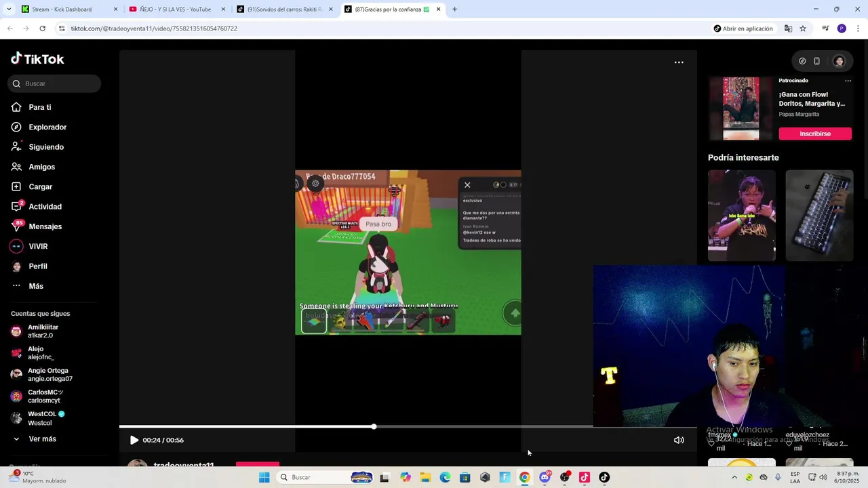The height and width of the screenshot is (488, 868).
Task: Open the Amigos section
Action: tap(33, 167)
